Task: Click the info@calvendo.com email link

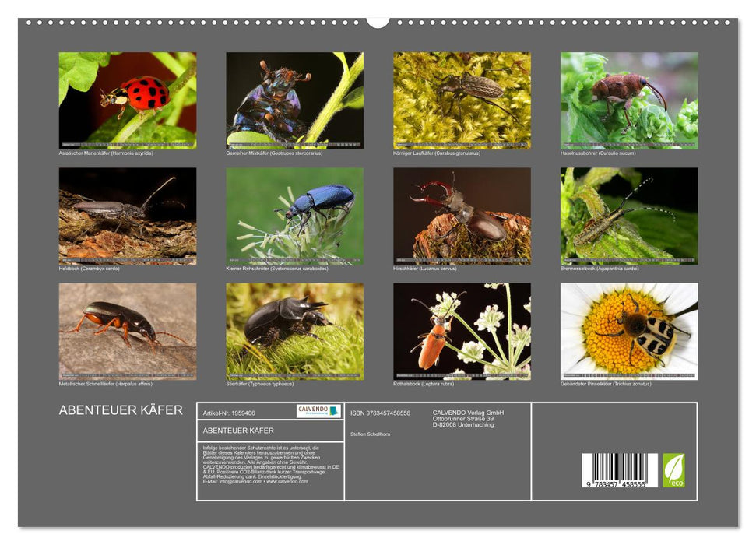Action: pyautogui.click(x=240, y=482)
